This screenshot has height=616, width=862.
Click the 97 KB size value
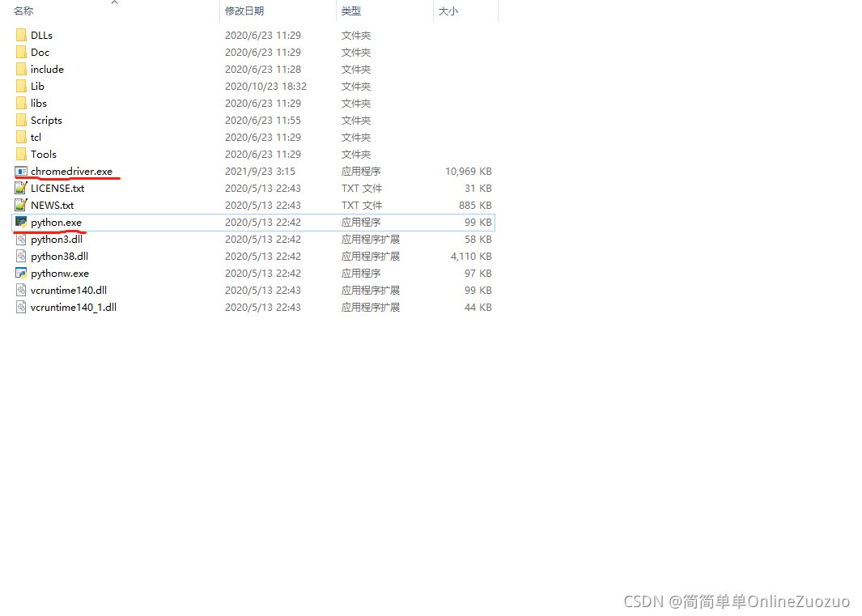pos(478,274)
